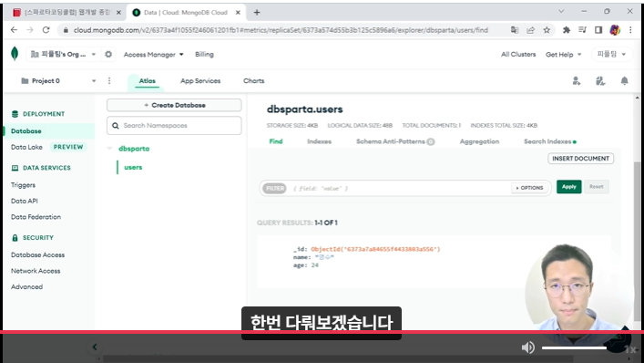
Task: Click the Billing link
Action: tap(204, 54)
